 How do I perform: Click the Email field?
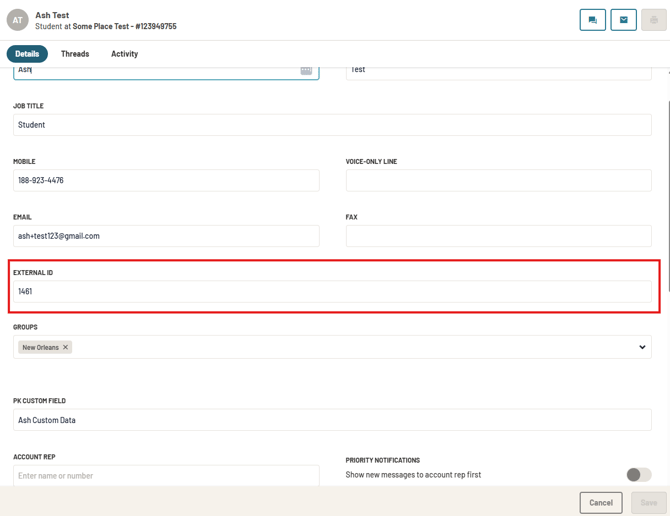point(166,236)
